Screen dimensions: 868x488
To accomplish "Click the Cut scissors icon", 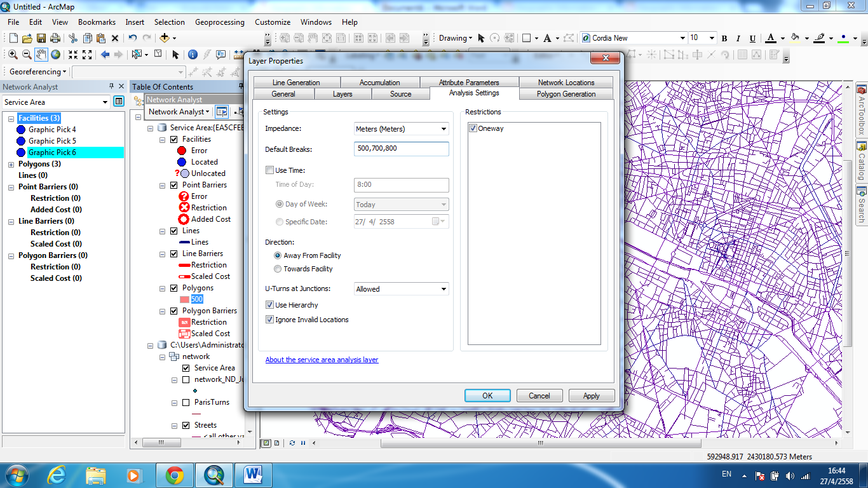I will [x=73, y=38].
